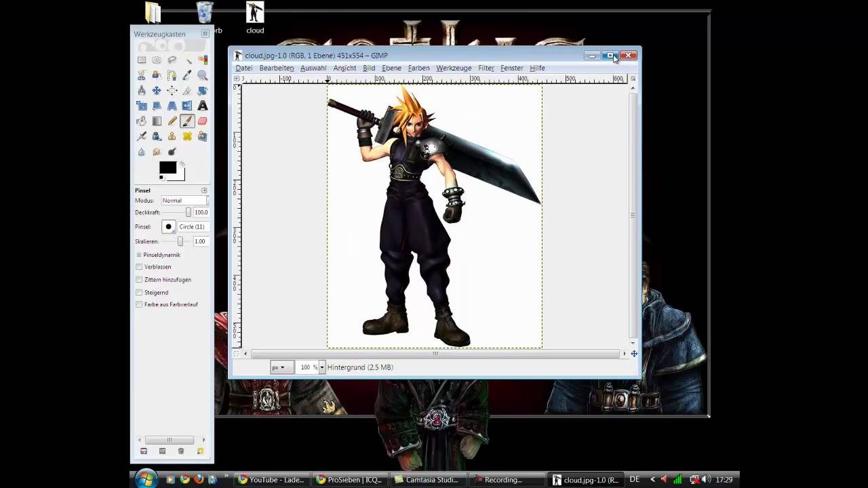The image size is (868, 488).
Task: Open the Pinsel tool options menu arrow
Action: pos(204,190)
